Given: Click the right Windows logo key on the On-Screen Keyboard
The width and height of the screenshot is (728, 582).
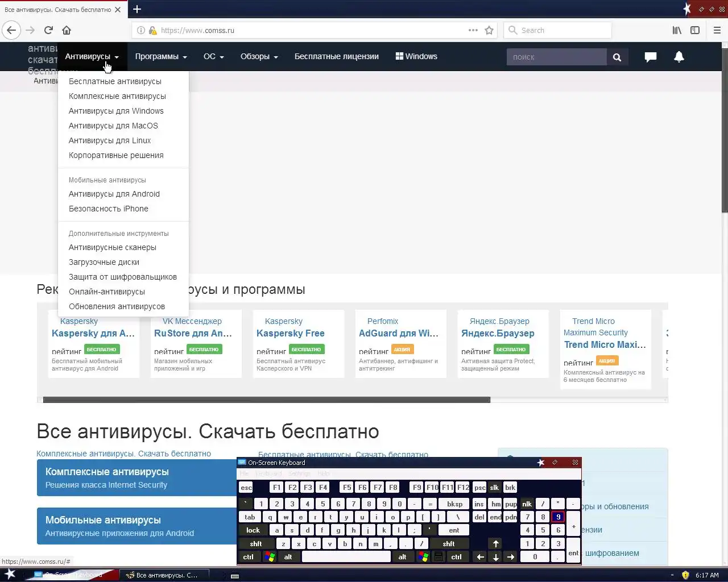Looking at the screenshot, I should click(423, 557).
